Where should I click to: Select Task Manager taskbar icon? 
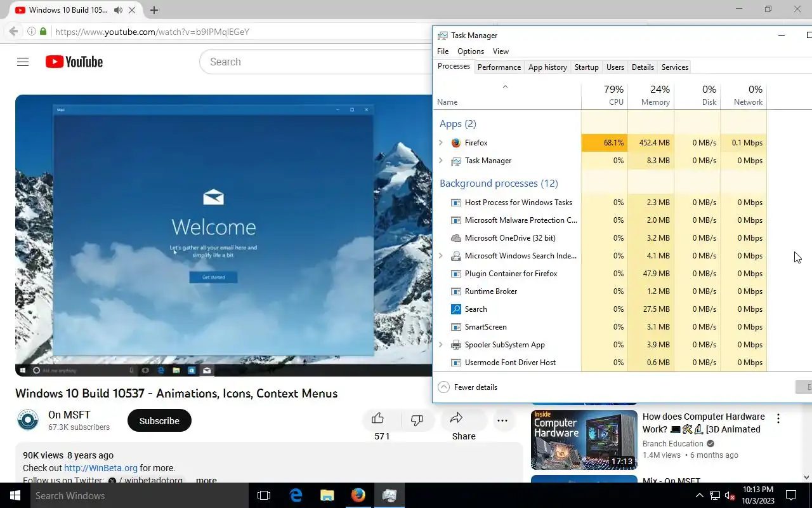[x=390, y=495]
